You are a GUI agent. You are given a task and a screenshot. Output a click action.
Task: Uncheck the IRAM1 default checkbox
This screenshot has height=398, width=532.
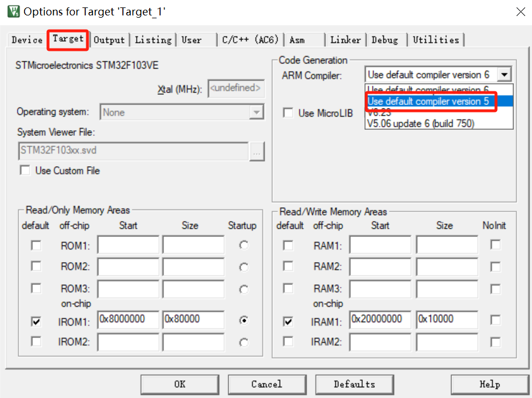click(x=288, y=321)
